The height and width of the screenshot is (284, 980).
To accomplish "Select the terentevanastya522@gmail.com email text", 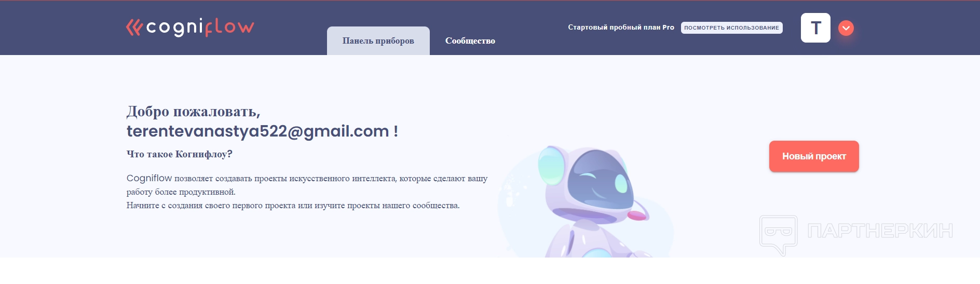I will (258, 131).
